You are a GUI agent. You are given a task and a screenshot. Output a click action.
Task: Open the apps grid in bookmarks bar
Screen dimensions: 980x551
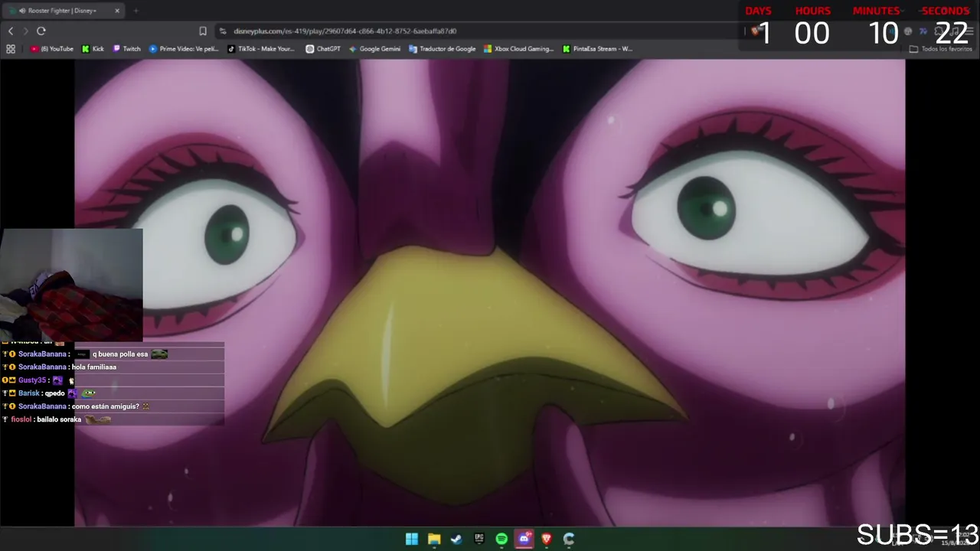click(11, 49)
